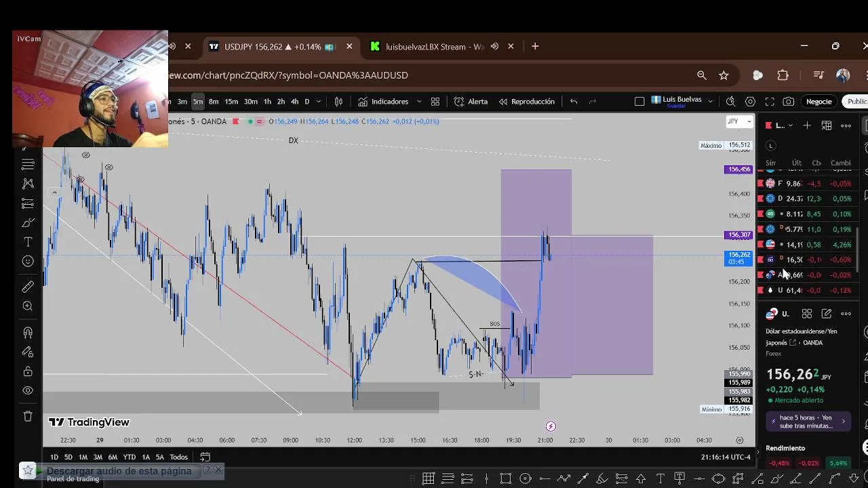The width and height of the screenshot is (868, 488).
Task: Toggle stay in drawing mode
Action: coord(28,352)
